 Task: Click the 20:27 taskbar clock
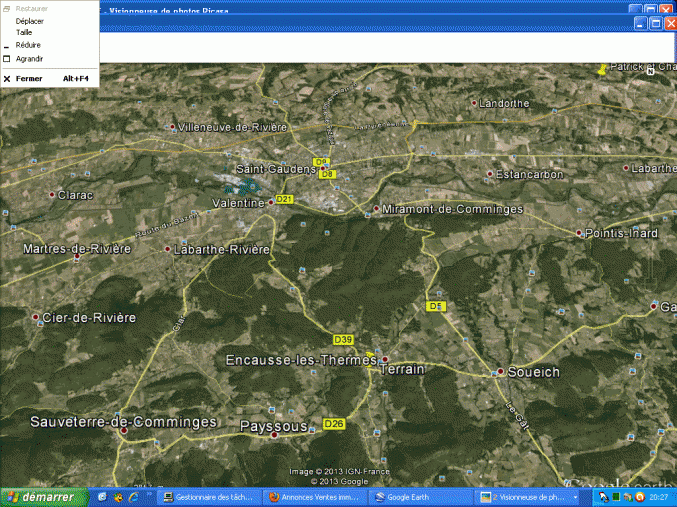(x=658, y=497)
